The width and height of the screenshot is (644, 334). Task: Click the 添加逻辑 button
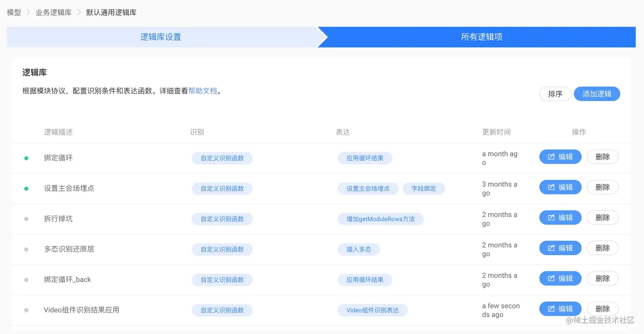597,94
